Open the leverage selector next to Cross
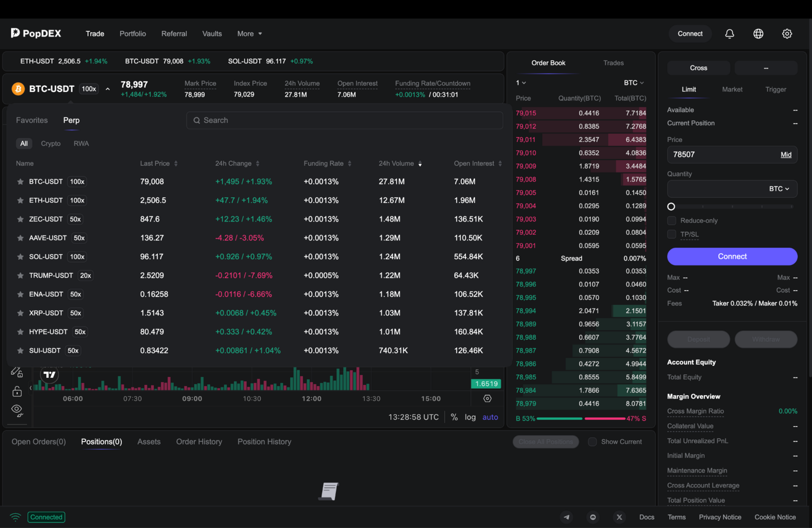This screenshot has width=812, height=528. tap(766, 68)
